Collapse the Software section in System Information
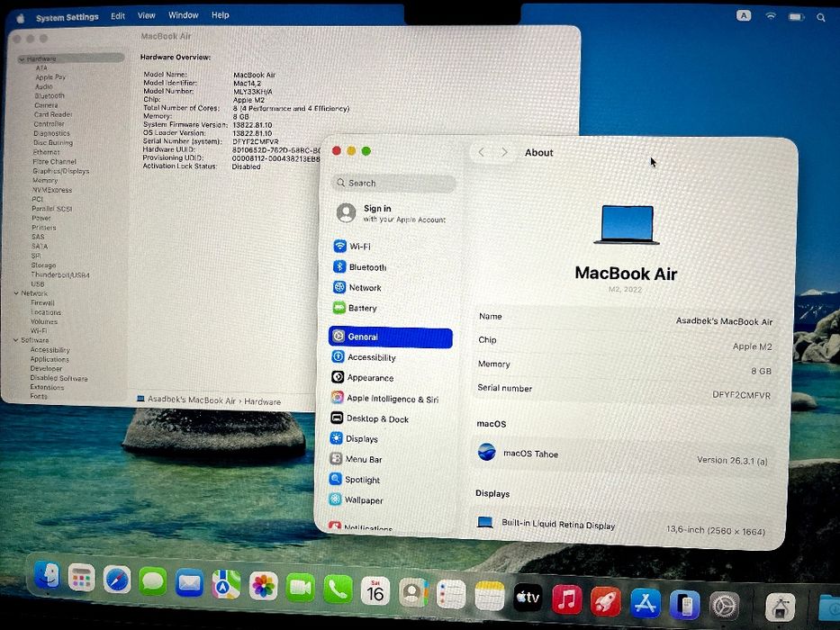The height and width of the screenshot is (630, 840). click(16, 340)
